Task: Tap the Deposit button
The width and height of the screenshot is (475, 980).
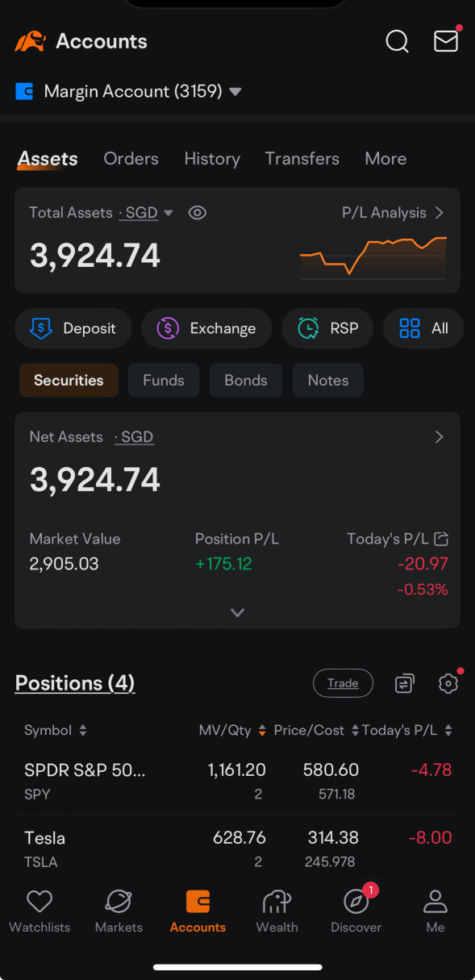Action: tap(73, 328)
